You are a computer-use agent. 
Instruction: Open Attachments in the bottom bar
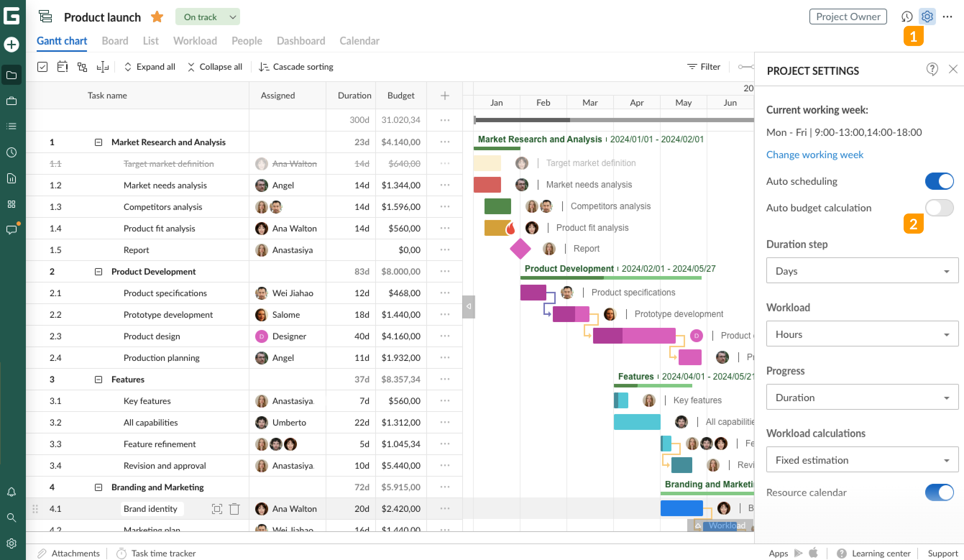pos(69,553)
